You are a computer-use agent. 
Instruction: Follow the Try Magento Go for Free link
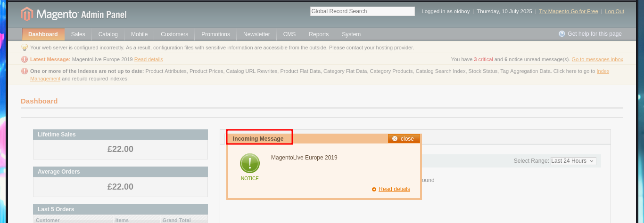569,11
